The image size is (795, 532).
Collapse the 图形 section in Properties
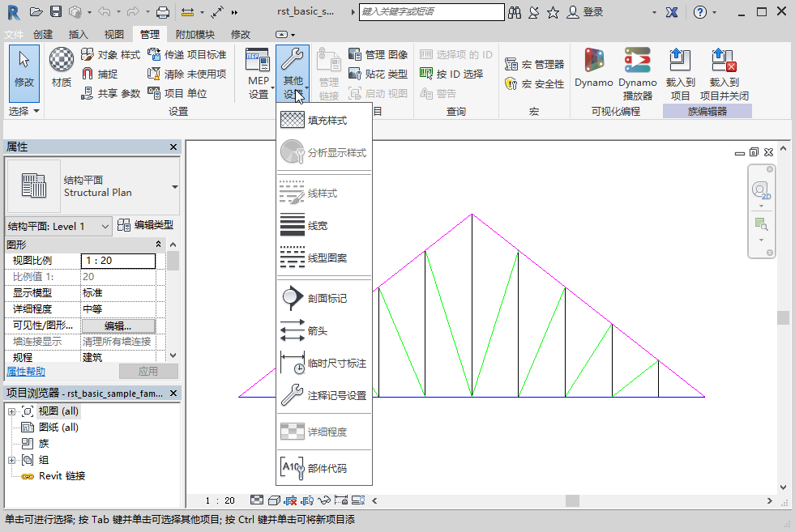click(x=159, y=244)
